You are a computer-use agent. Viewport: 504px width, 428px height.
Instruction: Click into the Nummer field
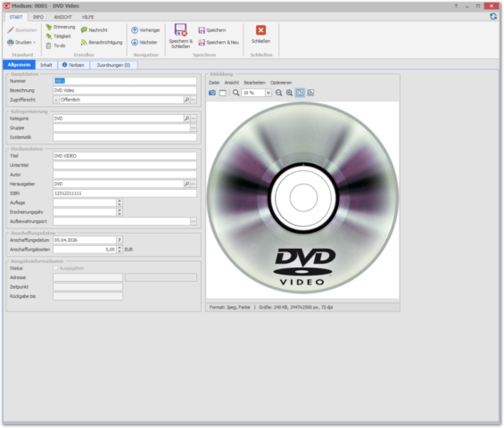tap(125, 81)
